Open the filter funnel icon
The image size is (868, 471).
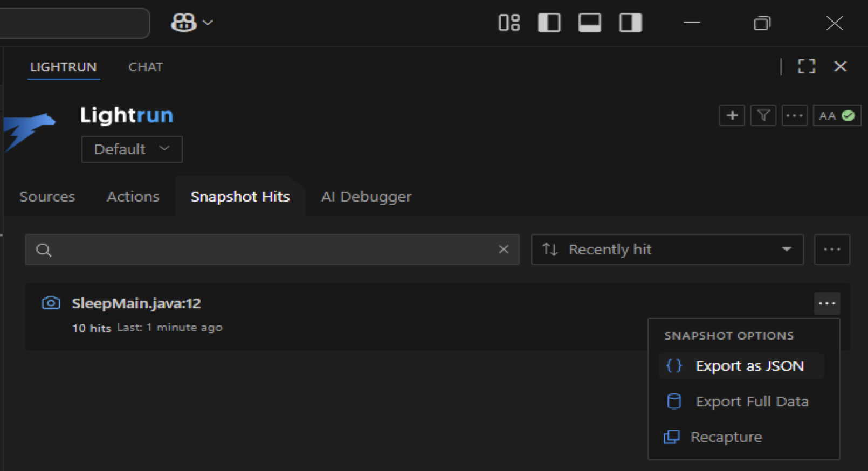point(763,115)
